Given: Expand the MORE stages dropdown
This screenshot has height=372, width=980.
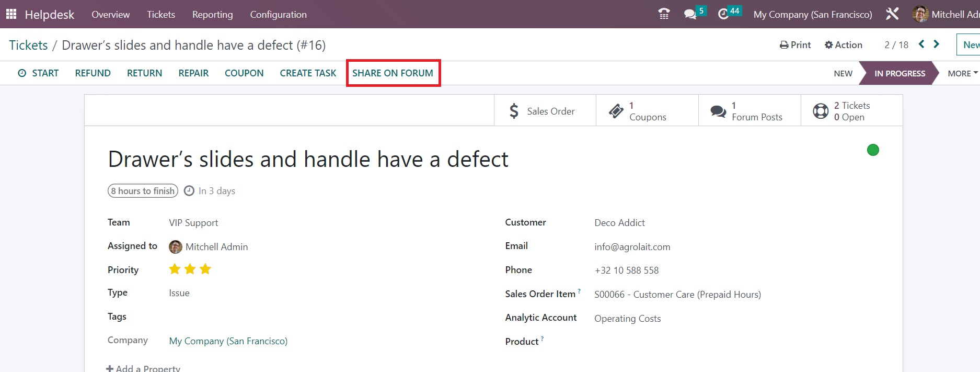Looking at the screenshot, I should (962, 73).
